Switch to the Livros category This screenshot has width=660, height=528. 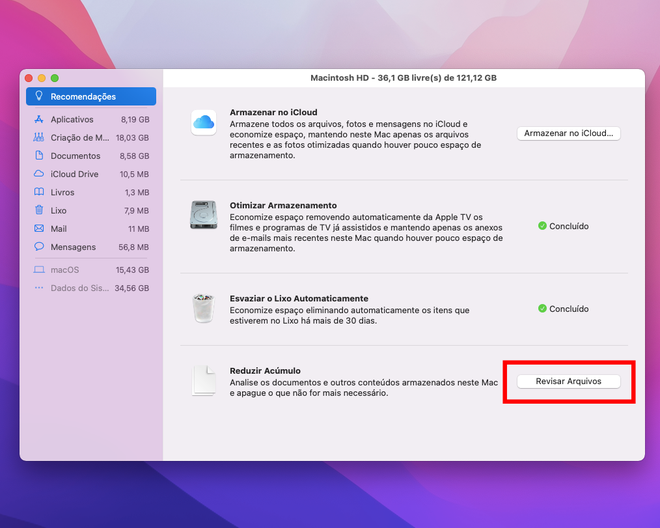(x=91, y=192)
